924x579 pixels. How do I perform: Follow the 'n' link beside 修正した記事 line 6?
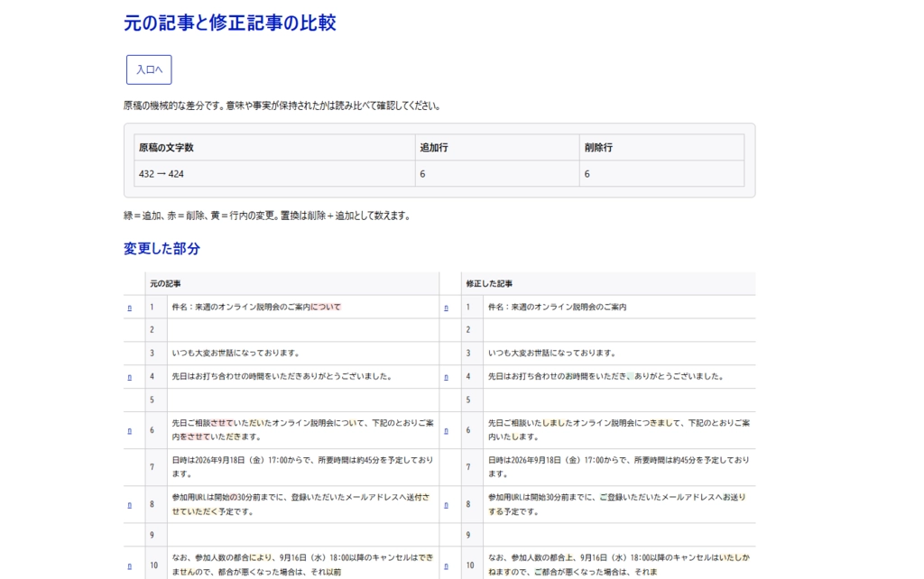tap(446, 431)
